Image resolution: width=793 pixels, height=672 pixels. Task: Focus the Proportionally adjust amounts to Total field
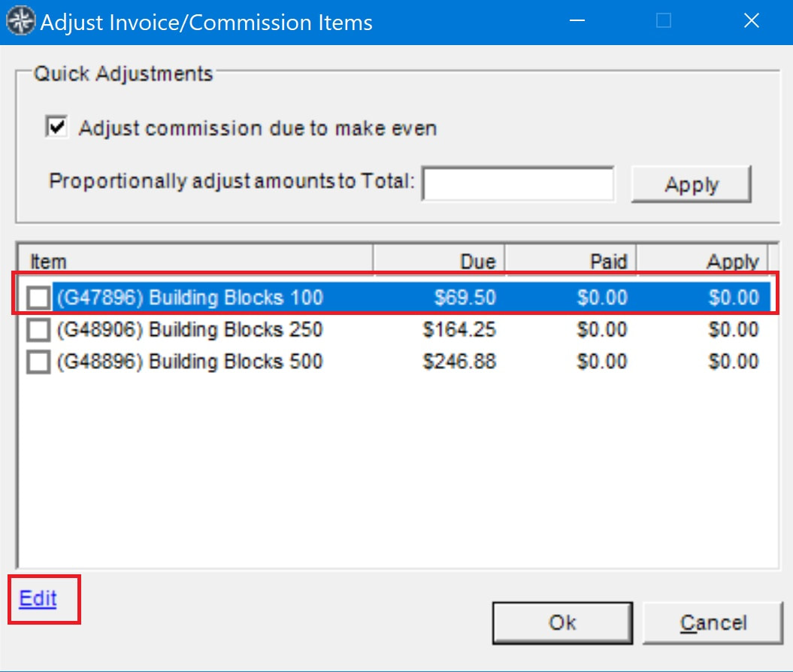tap(519, 183)
